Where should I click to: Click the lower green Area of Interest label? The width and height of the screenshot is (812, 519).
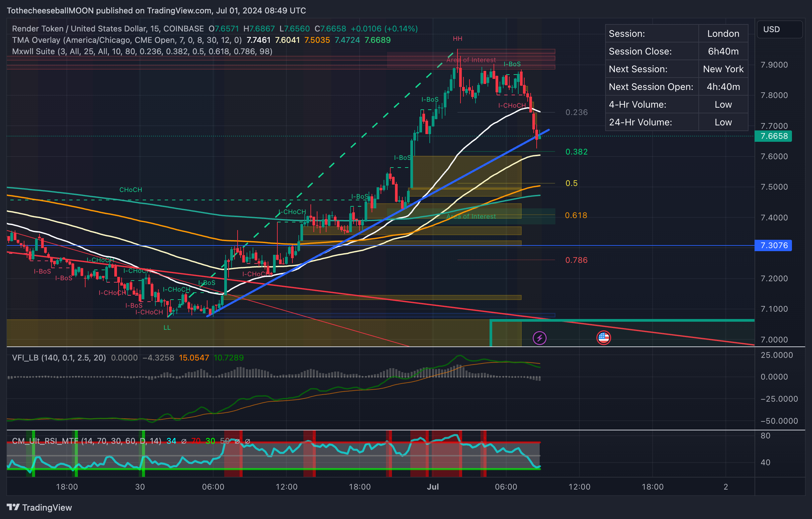click(471, 216)
